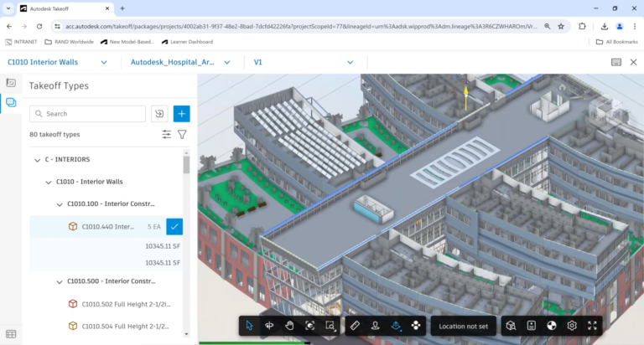Switch to the takeoff types sidebar tab
This screenshot has height=345, width=644.
[11, 102]
